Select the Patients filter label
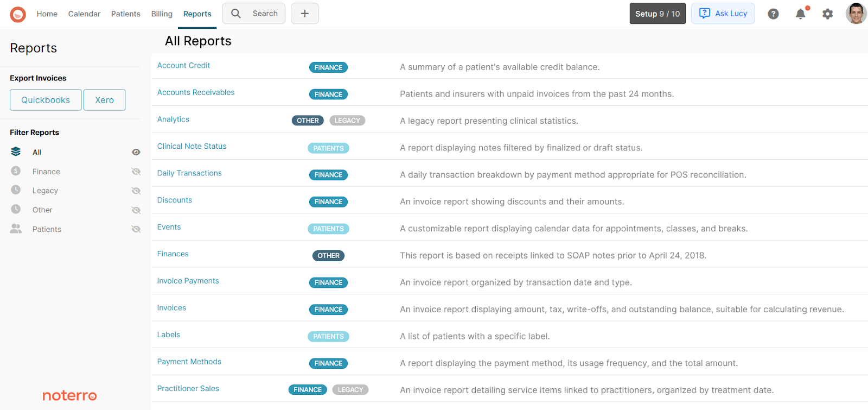The image size is (868, 410). coord(47,229)
